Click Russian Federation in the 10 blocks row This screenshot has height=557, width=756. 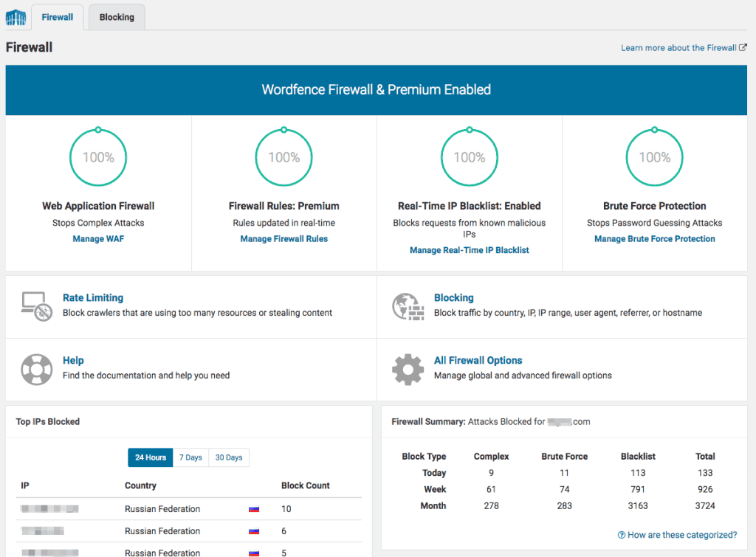click(x=162, y=509)
